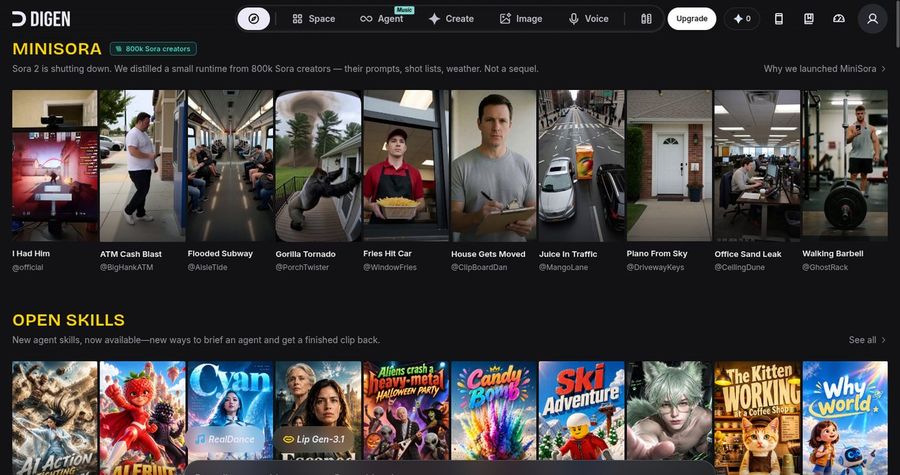Click the Office Sand Leak title text

click(x=748, y=254)
